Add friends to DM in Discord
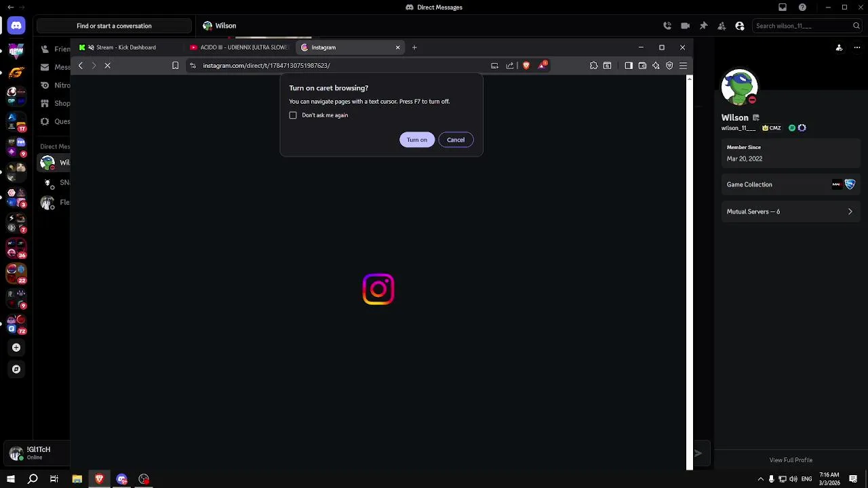 click(722, 26)
